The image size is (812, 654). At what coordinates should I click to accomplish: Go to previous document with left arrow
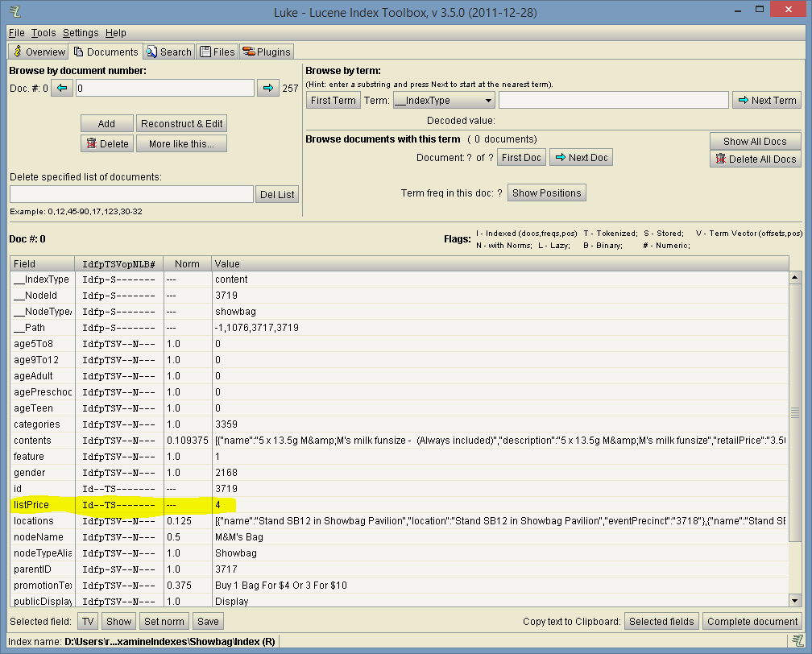62,88
